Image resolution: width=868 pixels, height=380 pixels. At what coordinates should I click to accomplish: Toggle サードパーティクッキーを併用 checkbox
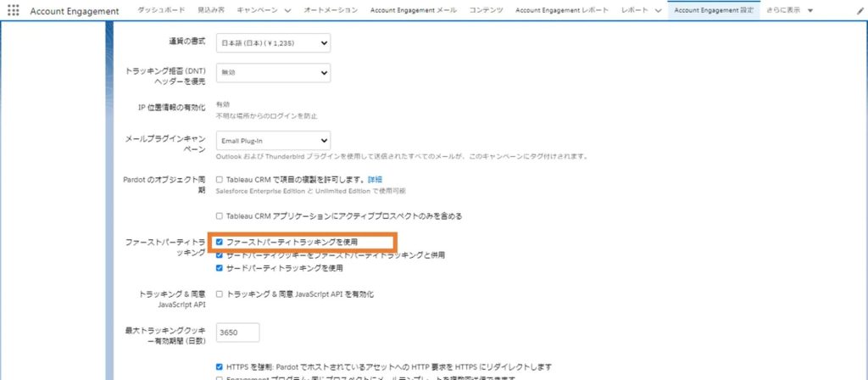tap(220, 255)
